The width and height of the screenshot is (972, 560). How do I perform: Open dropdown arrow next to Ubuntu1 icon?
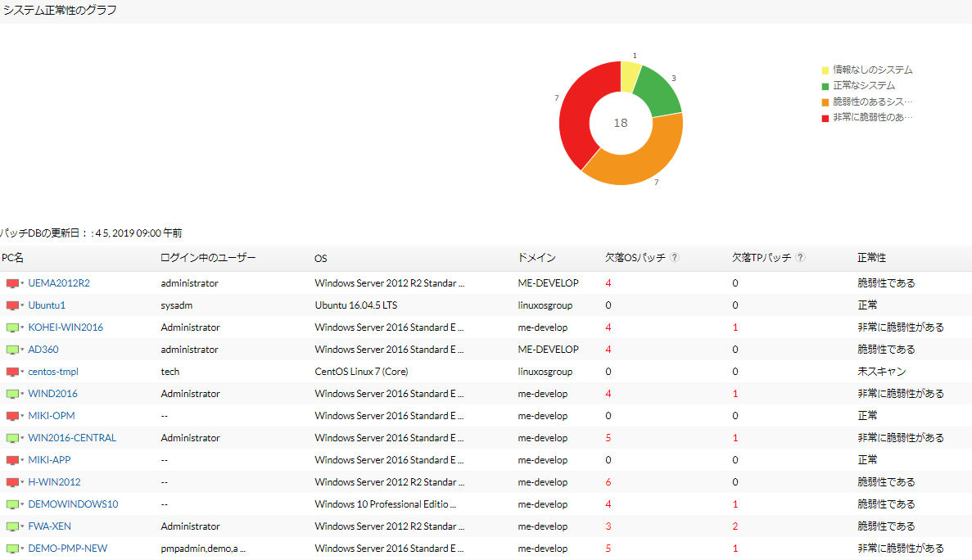click(23, 306)
